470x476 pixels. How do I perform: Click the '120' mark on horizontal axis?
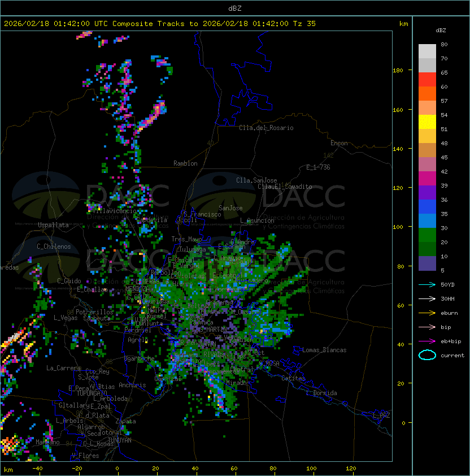351,469
